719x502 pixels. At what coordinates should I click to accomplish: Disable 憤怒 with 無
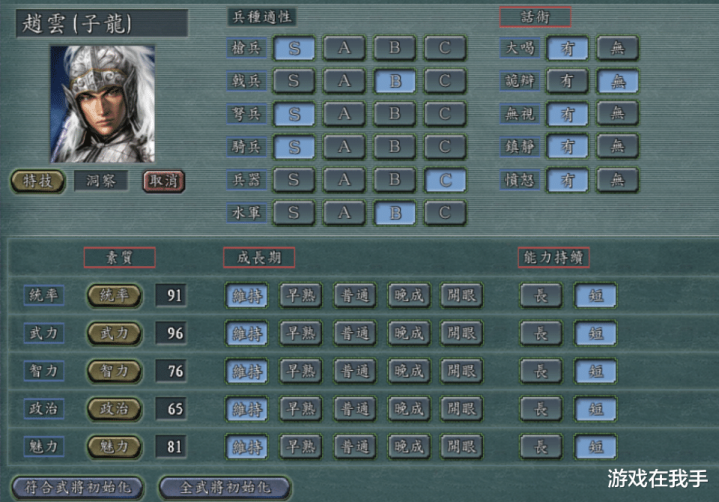click(x=617, y=180)
